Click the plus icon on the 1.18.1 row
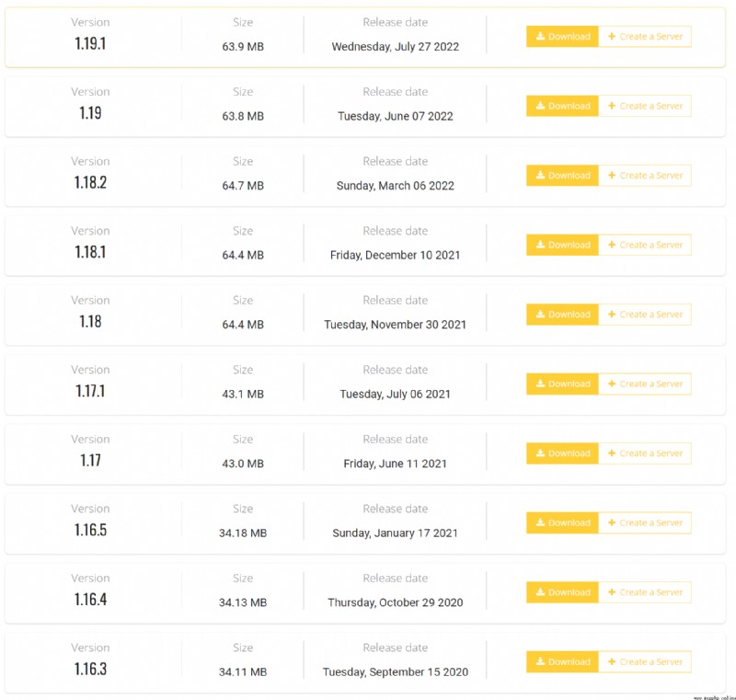 (x=612, y=245)
